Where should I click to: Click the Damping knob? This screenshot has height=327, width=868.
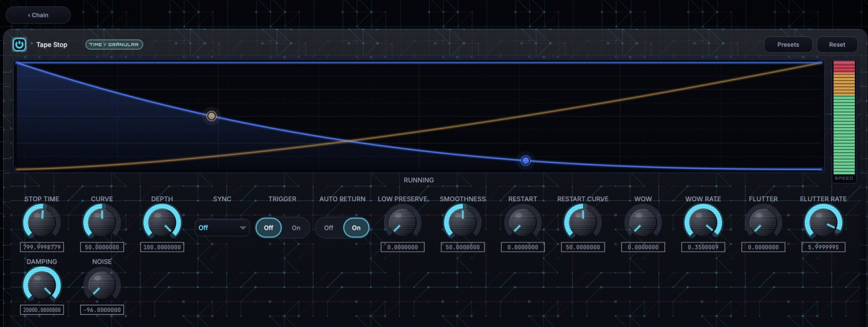click(42, 285)
